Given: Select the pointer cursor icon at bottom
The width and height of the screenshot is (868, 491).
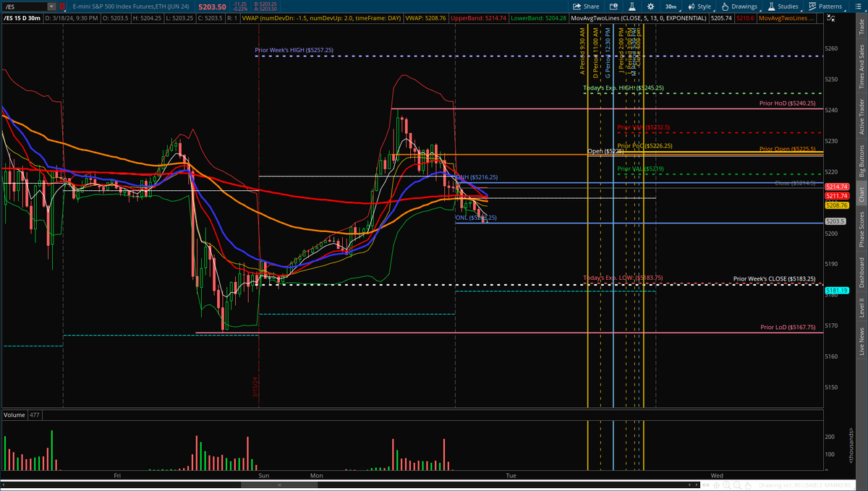Looking at the screenshot, I should (748, 485).
